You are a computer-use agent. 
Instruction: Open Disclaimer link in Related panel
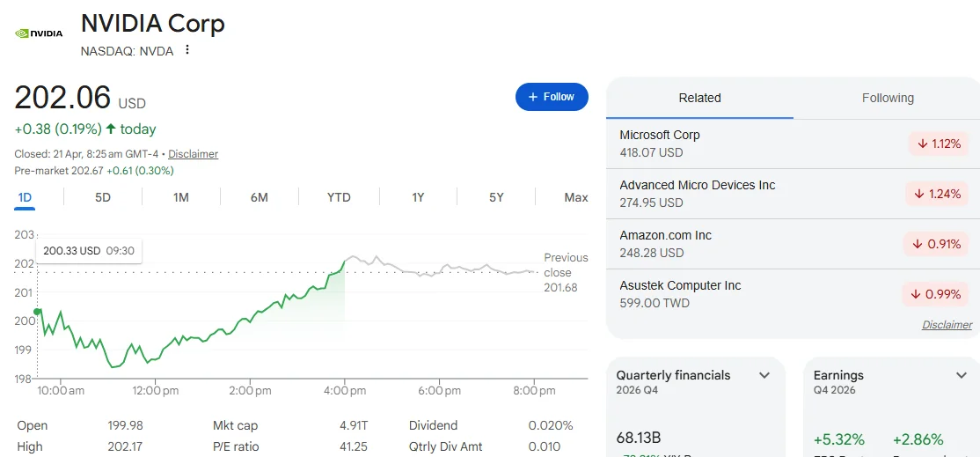point(947,325)
